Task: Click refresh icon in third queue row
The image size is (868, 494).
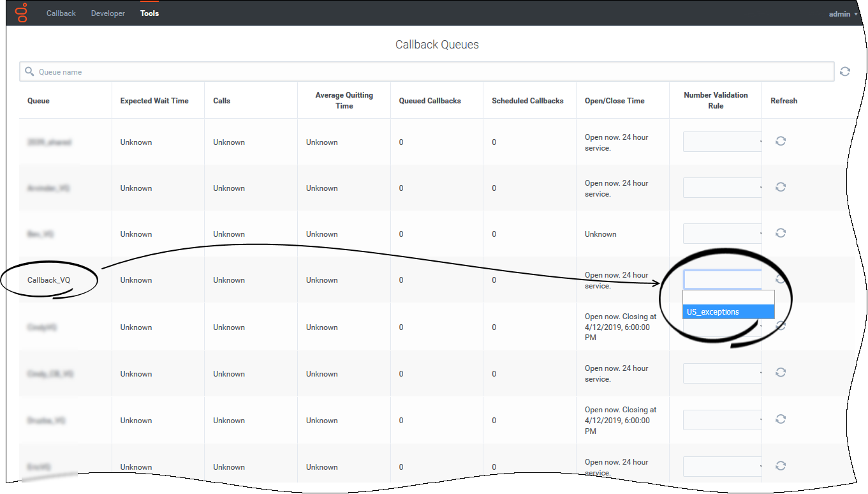Action: (x=780, y=233)
